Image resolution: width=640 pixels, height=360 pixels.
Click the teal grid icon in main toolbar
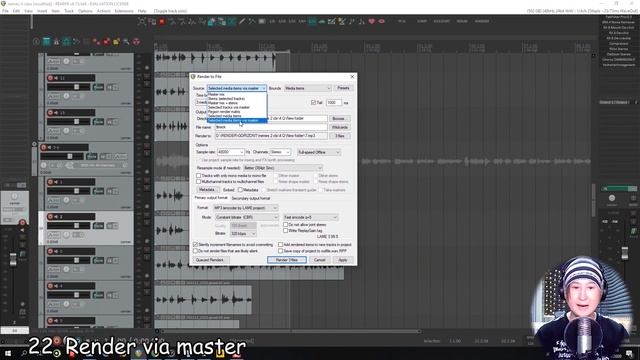coord(46,42)
